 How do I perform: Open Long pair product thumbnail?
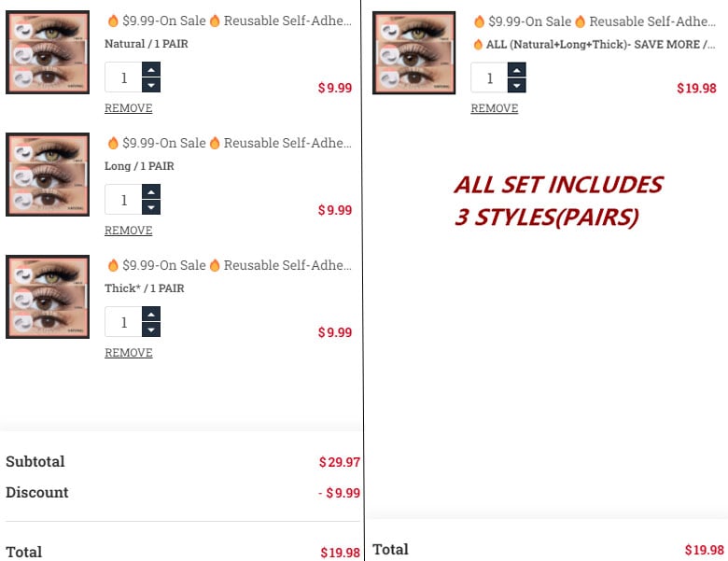point(48,175)
